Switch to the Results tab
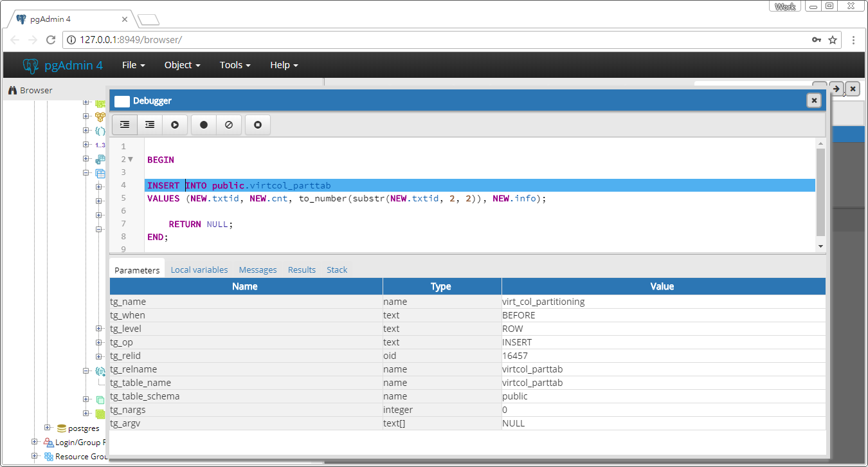 pyautogui.click(x=302, y=270)
